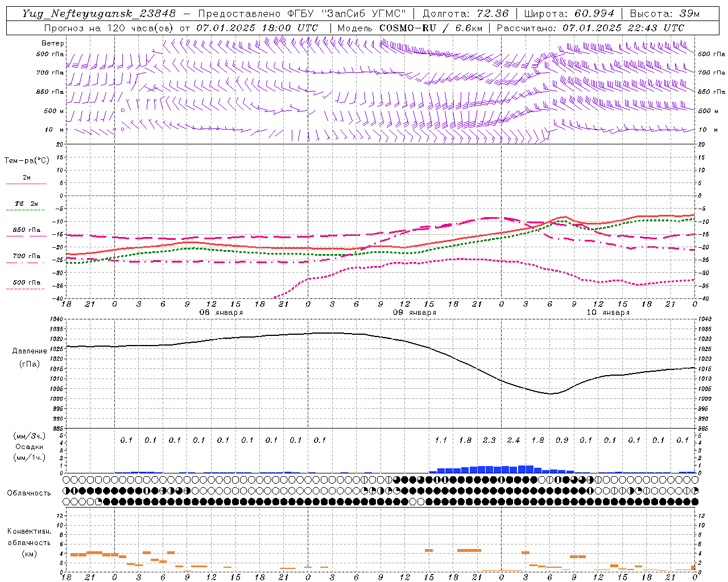
Task: Click the 'Давление' pressure panel label
Action: 29,351
